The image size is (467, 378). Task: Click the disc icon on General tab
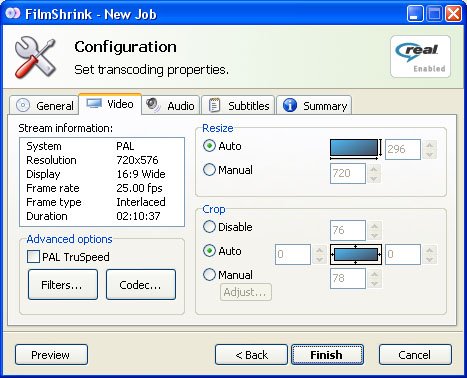[x=23, y=105]
